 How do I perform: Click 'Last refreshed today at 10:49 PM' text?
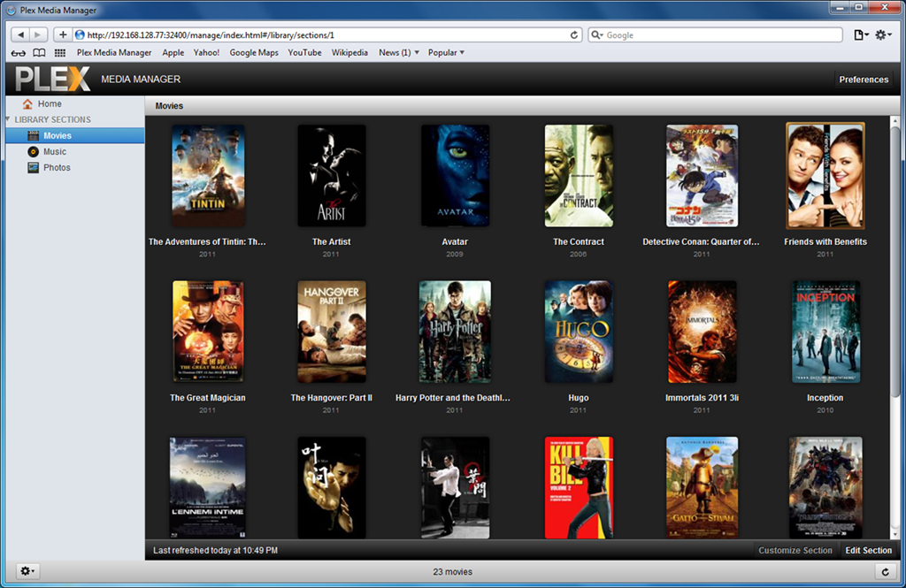216,551
